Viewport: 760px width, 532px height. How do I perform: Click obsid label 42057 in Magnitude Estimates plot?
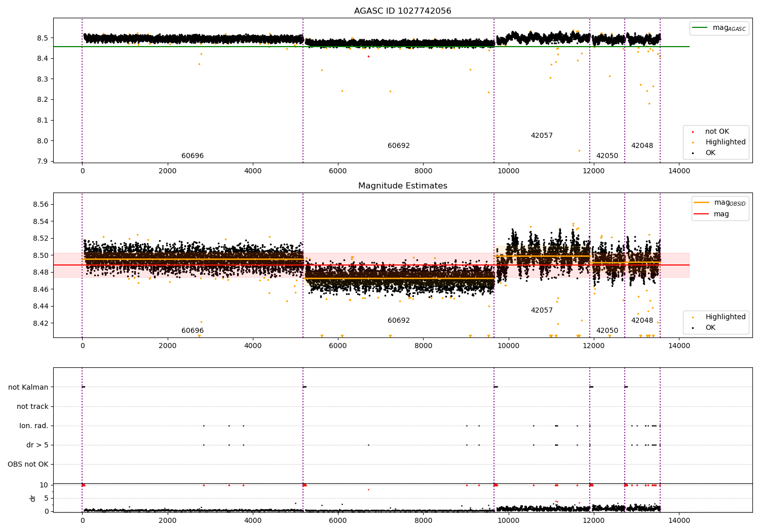click(542, 311)
